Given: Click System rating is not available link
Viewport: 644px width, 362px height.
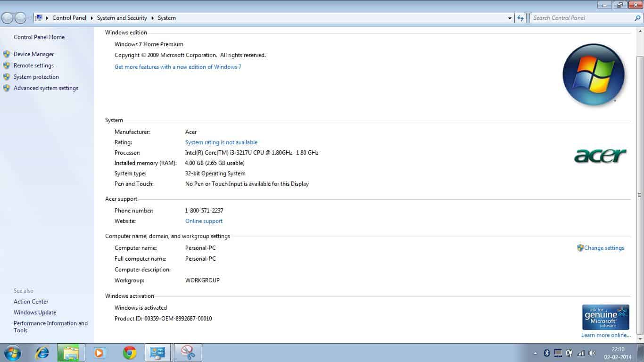Looking at the screenshot, I should click(221, 142).
